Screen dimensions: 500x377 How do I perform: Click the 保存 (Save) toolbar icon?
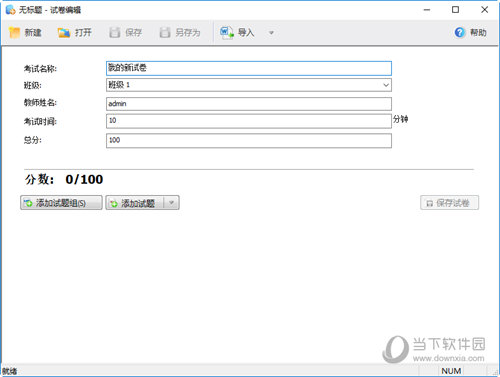coord(115,32)
